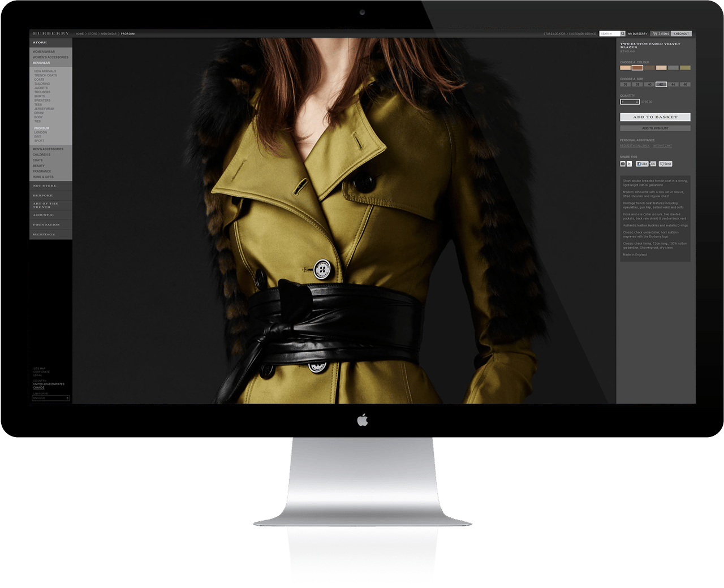
Task: Click the Add to Wish List button
Action: pyautogui.click(x=655, y=128)
